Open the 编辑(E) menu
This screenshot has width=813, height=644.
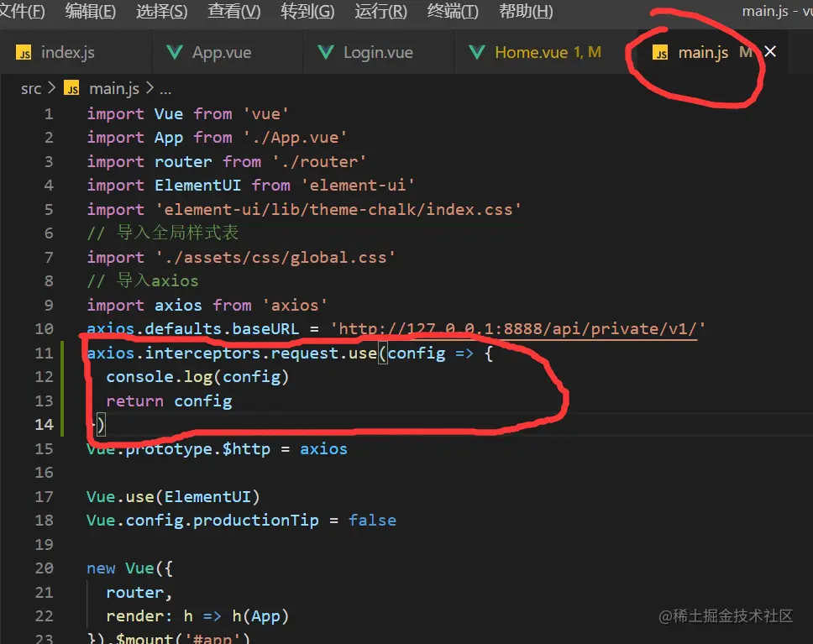pos(90,11)
